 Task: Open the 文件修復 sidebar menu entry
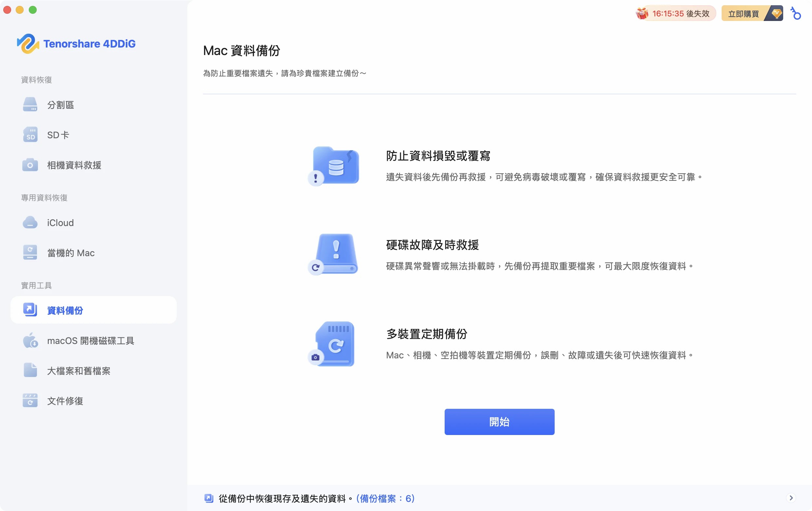click(x=65, y=401)
